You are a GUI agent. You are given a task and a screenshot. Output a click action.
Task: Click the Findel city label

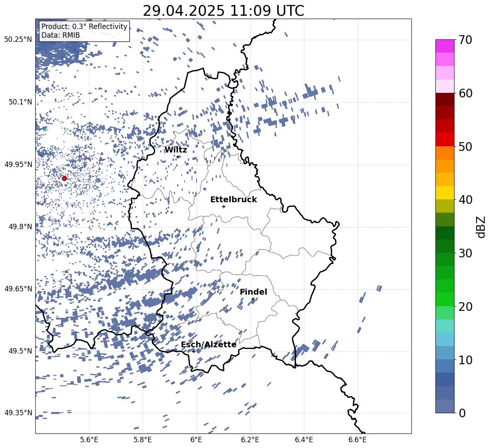pos(253,292)
